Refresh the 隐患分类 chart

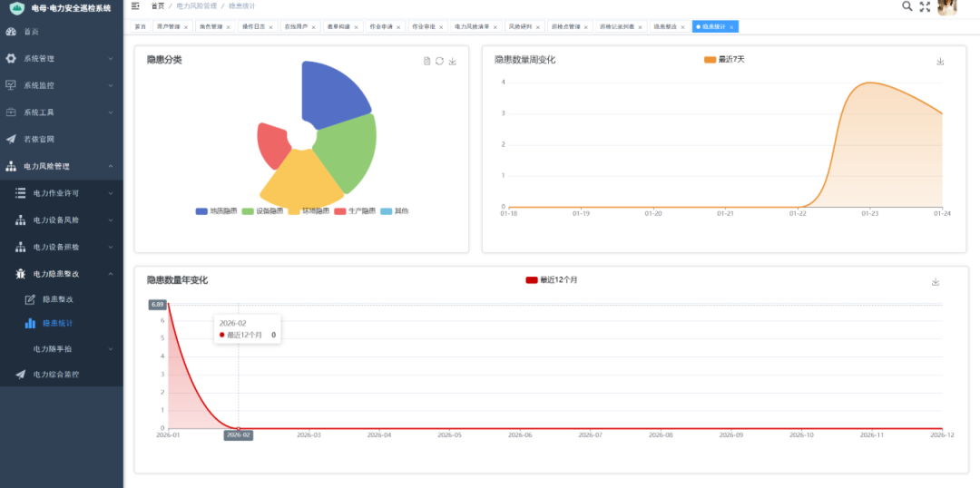pos(439,61)
